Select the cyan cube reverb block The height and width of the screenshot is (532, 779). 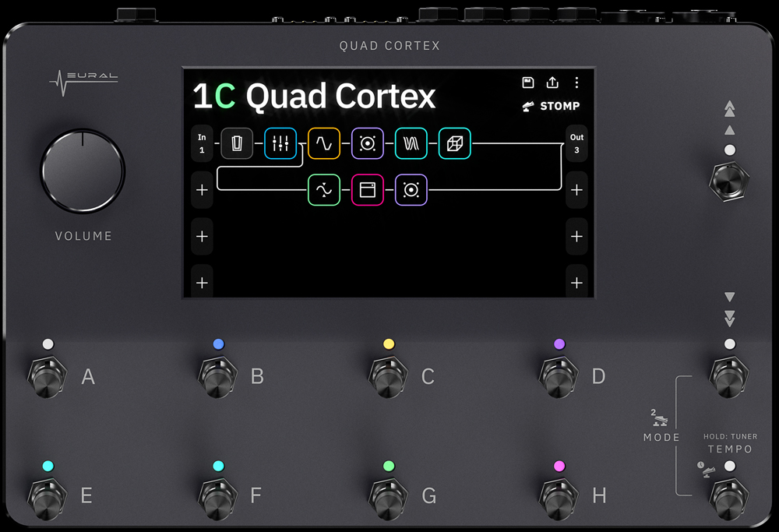(455, 143)
